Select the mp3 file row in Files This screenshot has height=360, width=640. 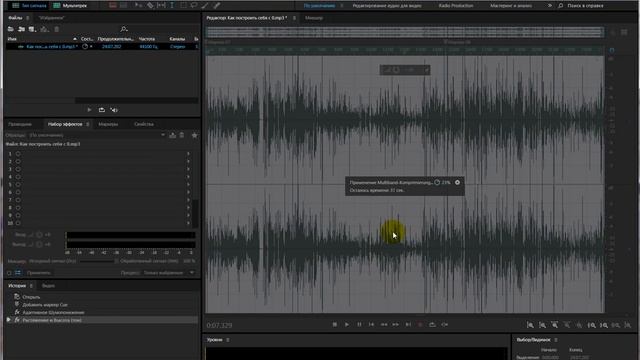(x=102, y=47)
